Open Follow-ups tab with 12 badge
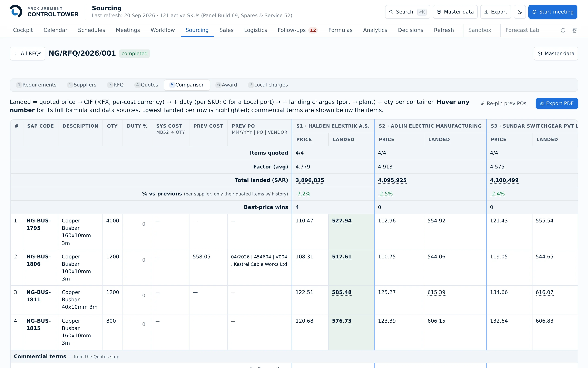Image resolution: width=588 pixels, height=368 pixels. pos(298,30)
